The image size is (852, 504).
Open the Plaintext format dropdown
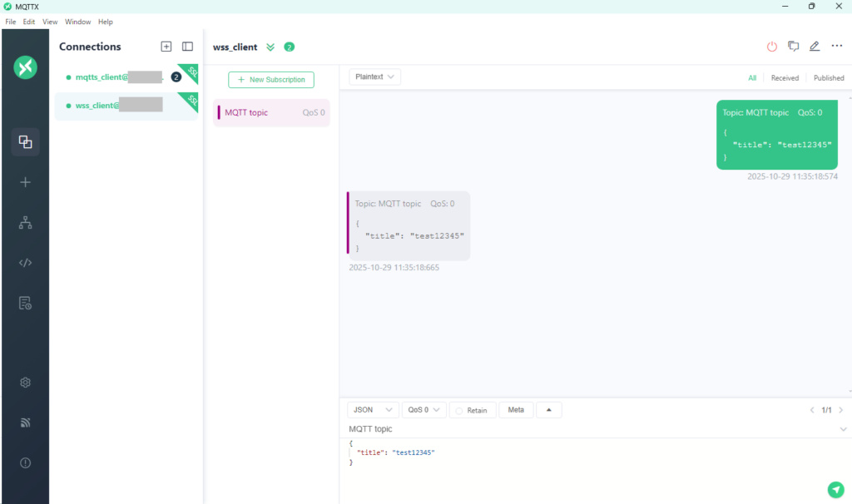point(374,77)
